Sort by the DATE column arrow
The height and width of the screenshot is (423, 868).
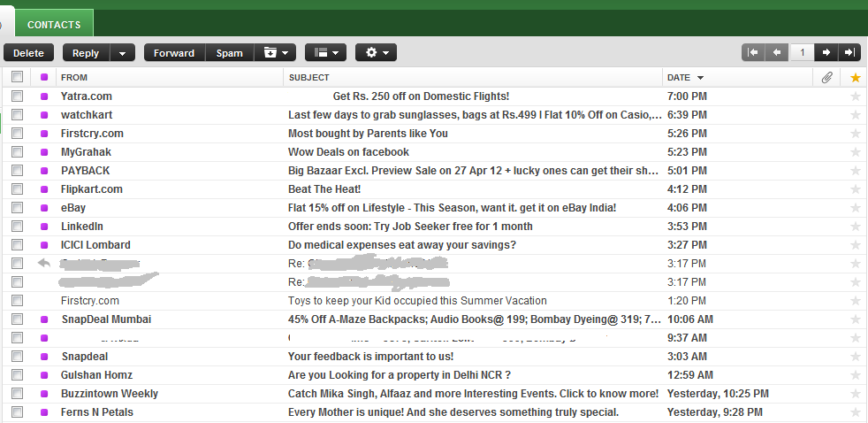pos(700,78)
